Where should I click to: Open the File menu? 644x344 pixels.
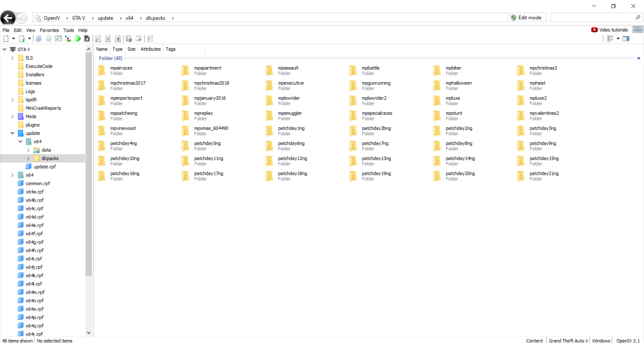pos(6,30)
